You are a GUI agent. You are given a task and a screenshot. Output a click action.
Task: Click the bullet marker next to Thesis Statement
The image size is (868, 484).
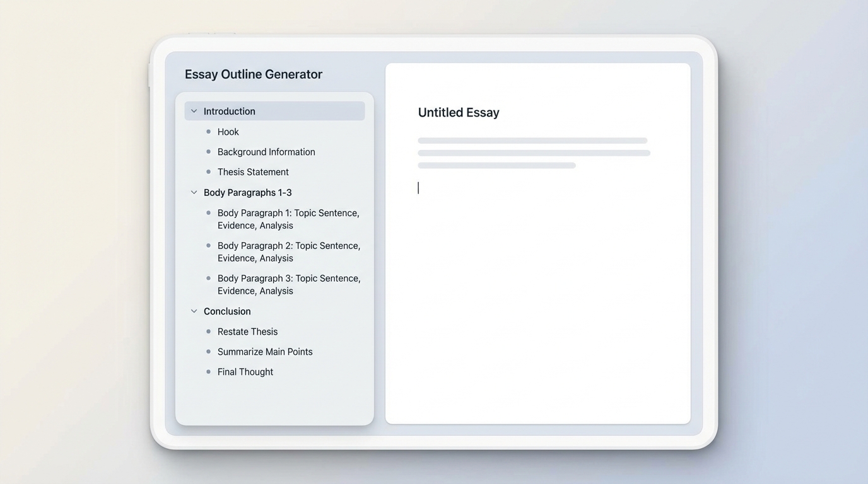[x=208, y=171]
